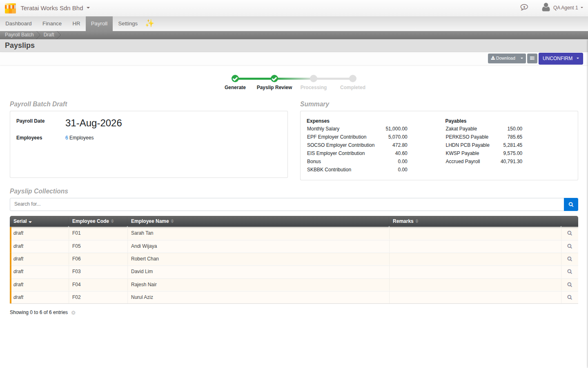Click EPF Employer Contribution value 5,070.00

[398, 137]
